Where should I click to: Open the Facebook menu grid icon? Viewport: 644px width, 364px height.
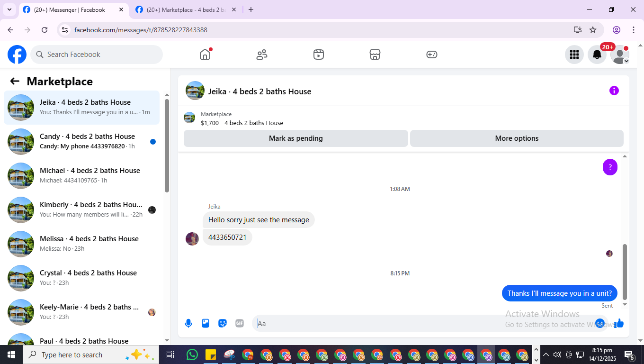pyautogui.click(x=574, y=55)
